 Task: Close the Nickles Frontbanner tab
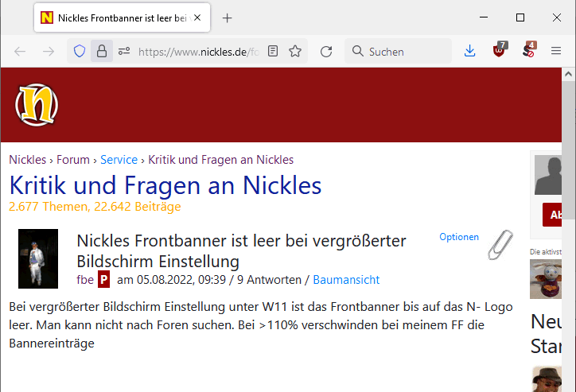click(x=198, y=17)
